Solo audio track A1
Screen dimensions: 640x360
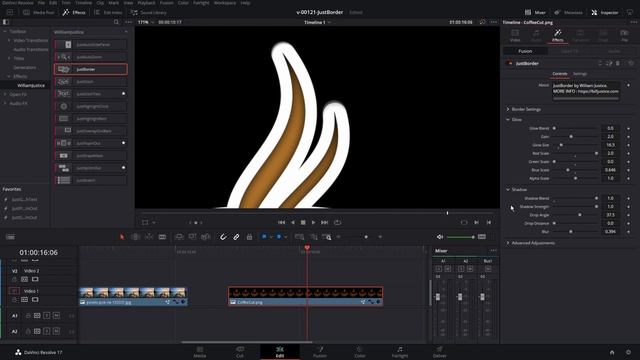[47, 316]
